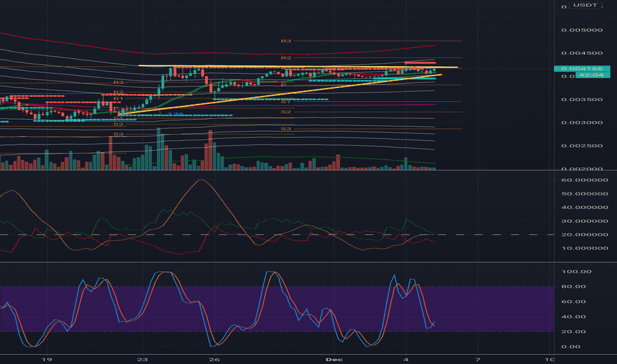617x364 pixels.
Task: Click the uppermost R3 pivot label
Action: tap(286, 41)
